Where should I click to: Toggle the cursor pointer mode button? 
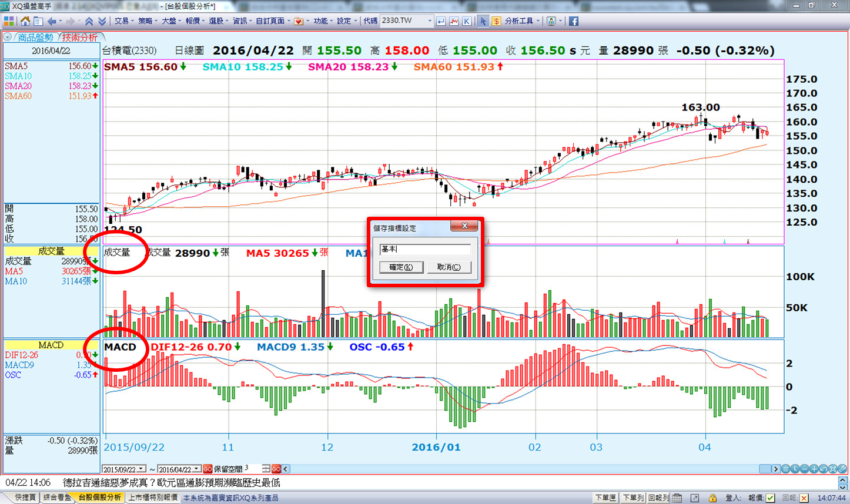(x=483, y=21)
